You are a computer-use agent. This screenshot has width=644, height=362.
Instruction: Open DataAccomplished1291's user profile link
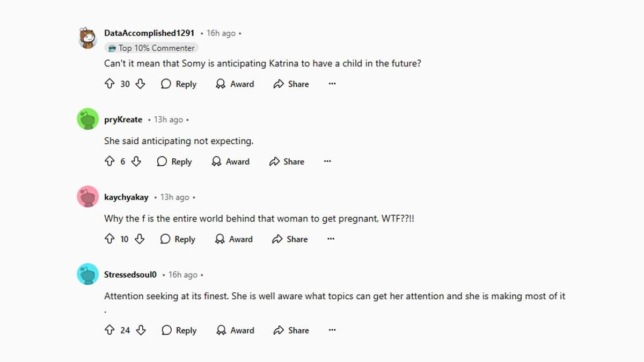click(149, 33)
